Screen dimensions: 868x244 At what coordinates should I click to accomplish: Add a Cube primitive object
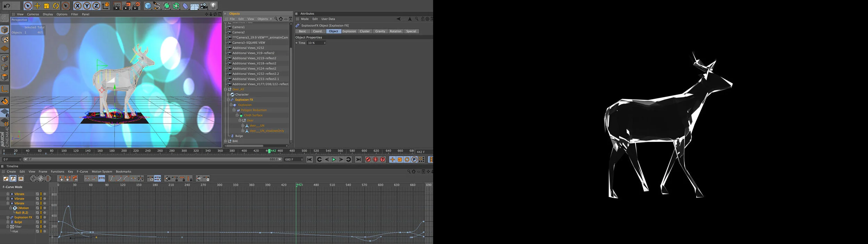pyautogui.click(x=148, y=6)
